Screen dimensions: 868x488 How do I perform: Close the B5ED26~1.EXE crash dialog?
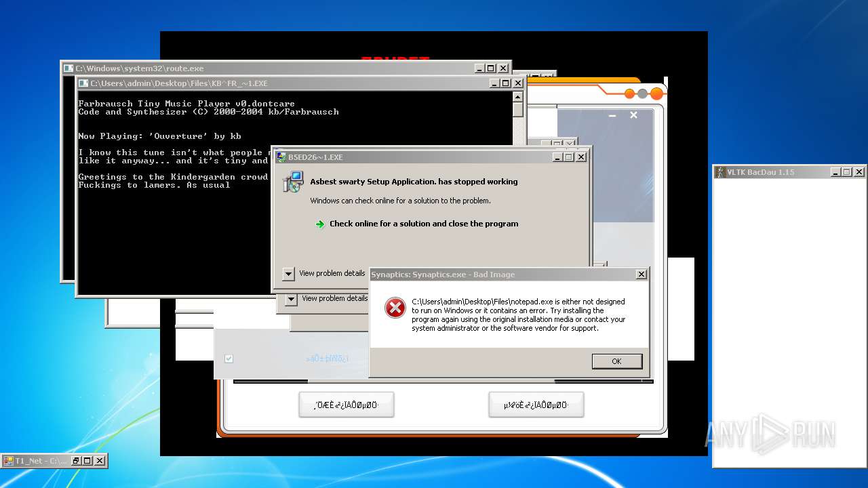[x=580, y=157]
